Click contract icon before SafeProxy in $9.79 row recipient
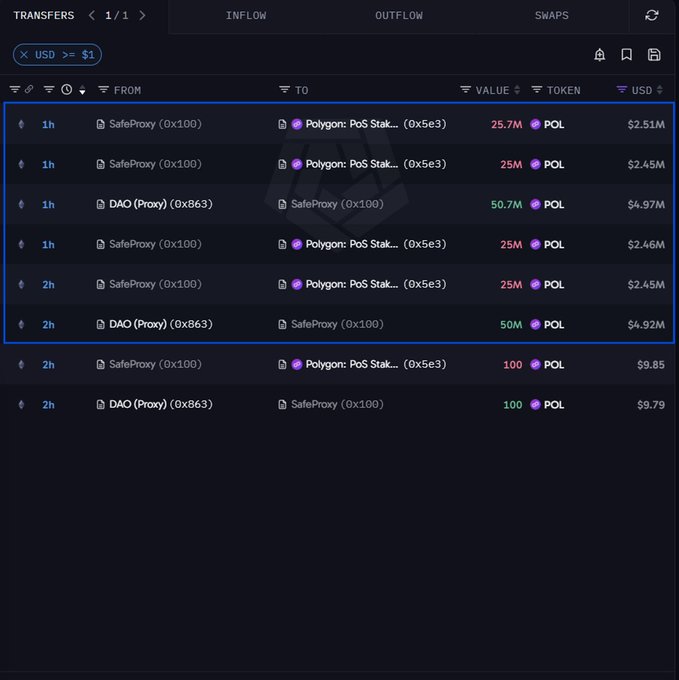679x680 pixels. click(282, 405)
